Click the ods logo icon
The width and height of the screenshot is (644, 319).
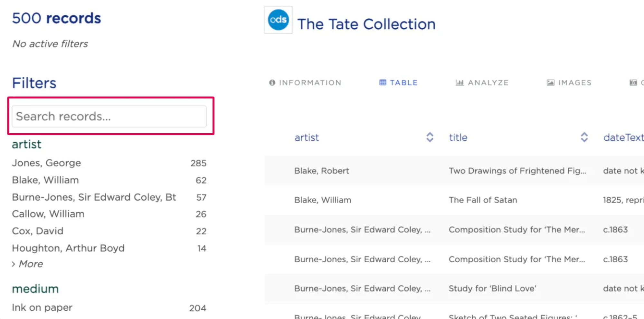[x=278, y=20]
